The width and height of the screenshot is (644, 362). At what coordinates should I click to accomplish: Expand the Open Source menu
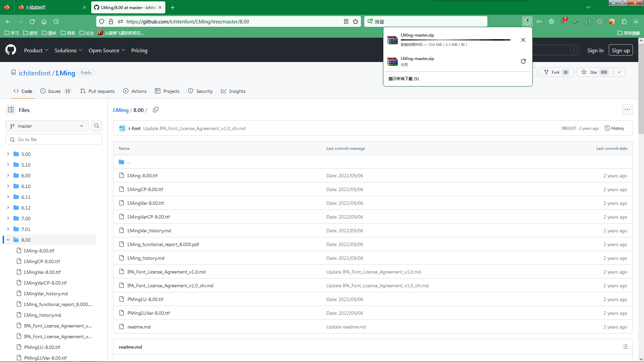[107, 50]
